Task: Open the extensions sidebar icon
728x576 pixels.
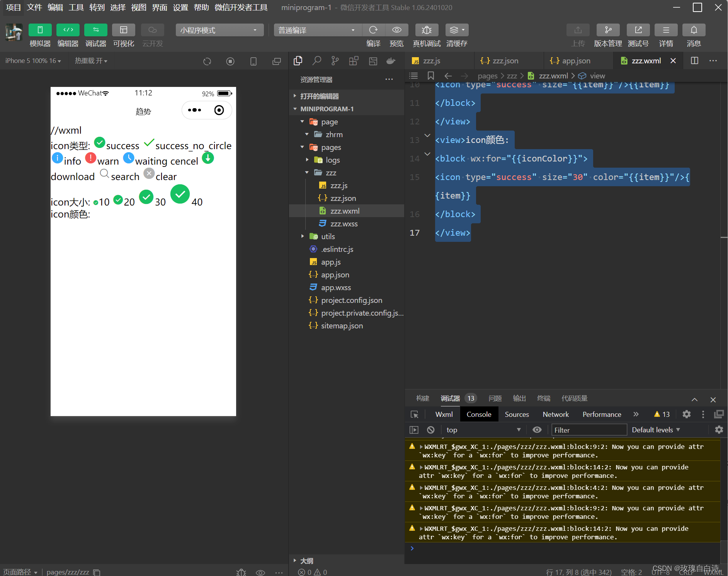Action: [x=354, y=61]
